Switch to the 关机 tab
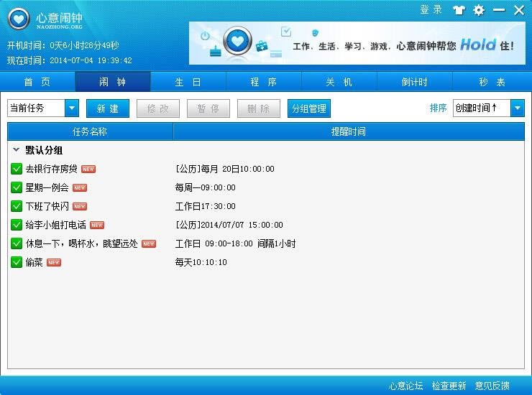Viewport: 532px width, 395px height. click(339, 82)
